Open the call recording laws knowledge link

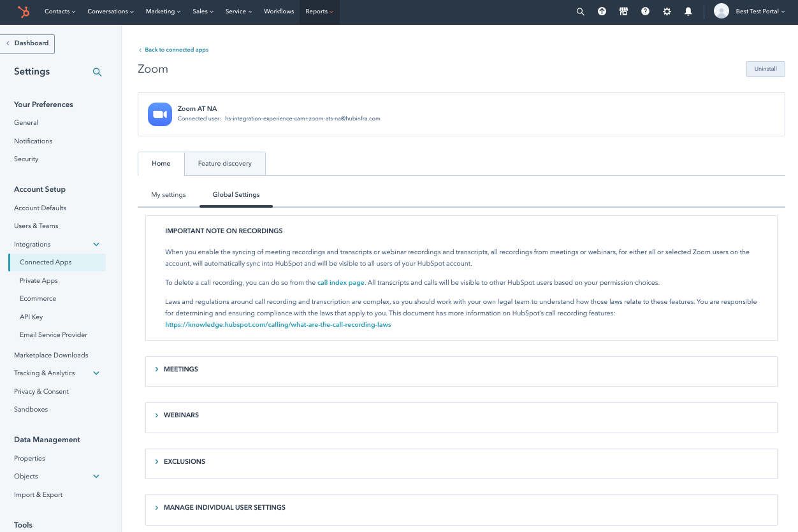point(278,324)
